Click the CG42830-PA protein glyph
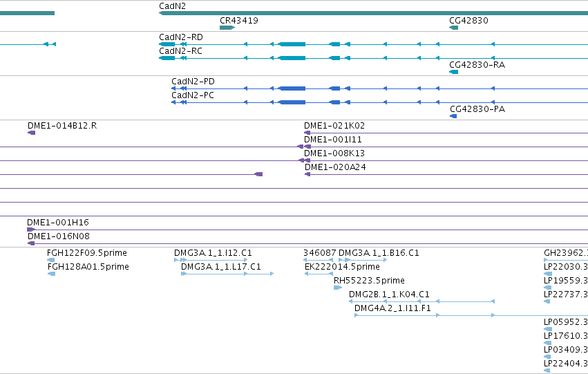The image size is (588, 374). pyautogui.click(x=453, y=116)
